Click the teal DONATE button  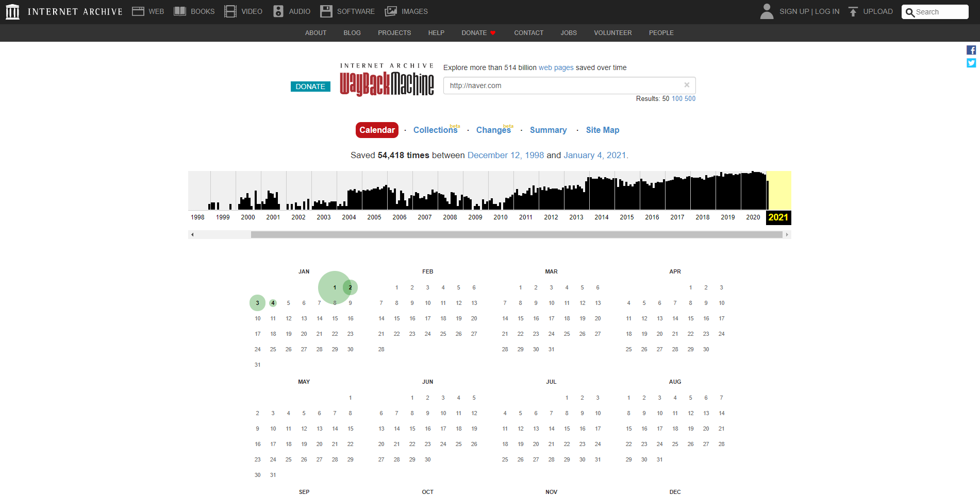click(x=310, y=87)
